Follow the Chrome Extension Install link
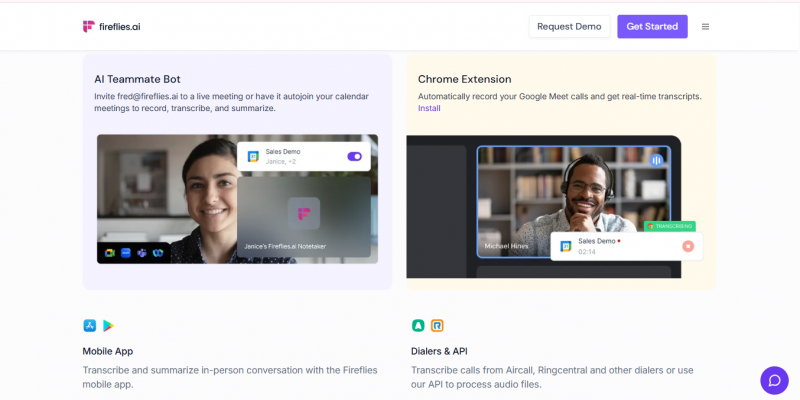 (x=428, y=108)
